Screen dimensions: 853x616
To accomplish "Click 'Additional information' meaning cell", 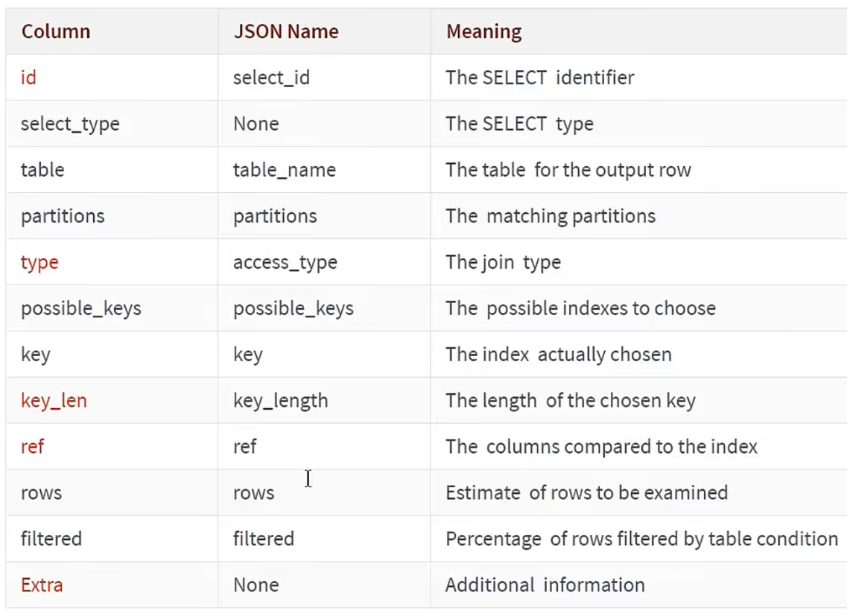I will 545,585.
